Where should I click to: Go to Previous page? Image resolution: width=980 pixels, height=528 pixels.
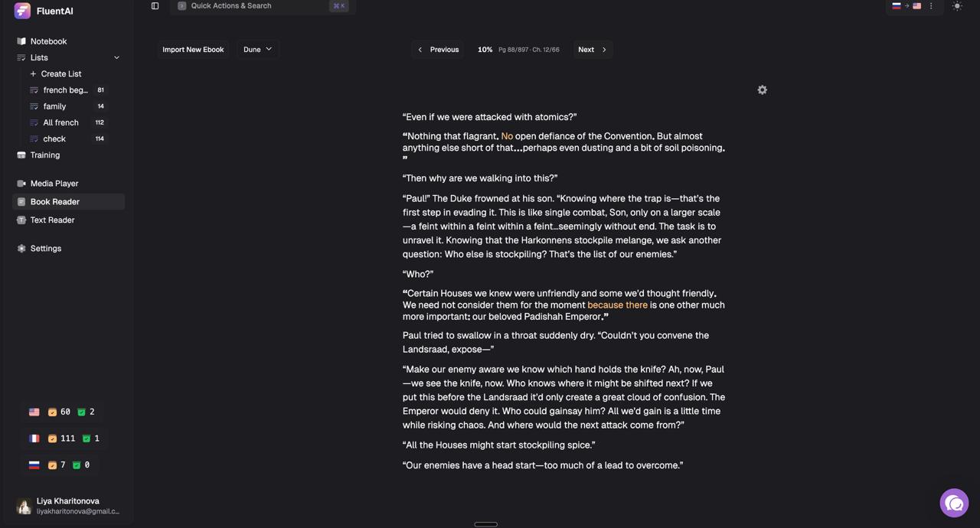pyautogui.click(x=437, y=50)
